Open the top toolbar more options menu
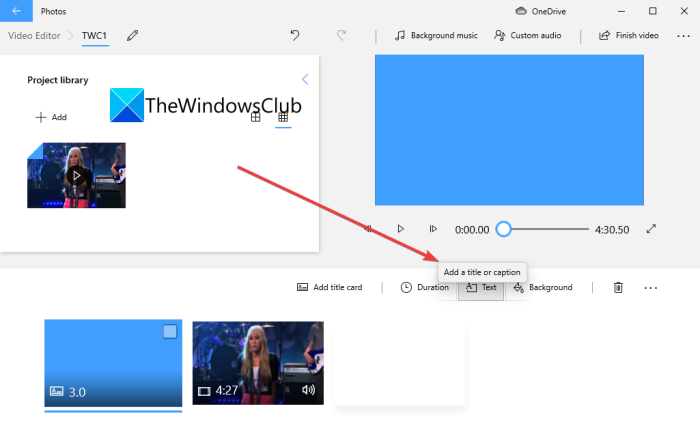Screen dimensions: 700x443 (x=683, y=36)
